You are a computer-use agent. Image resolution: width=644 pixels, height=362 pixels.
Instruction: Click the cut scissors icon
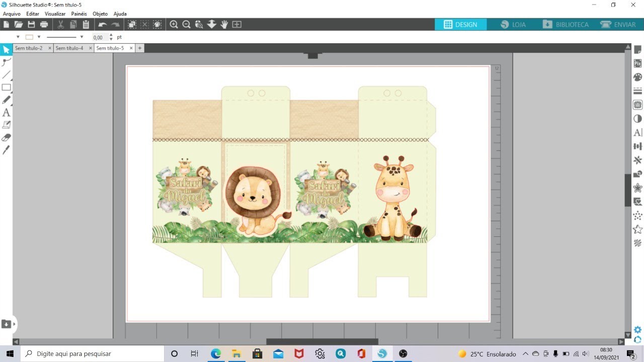pyautogui.click(x=60, y=24)
